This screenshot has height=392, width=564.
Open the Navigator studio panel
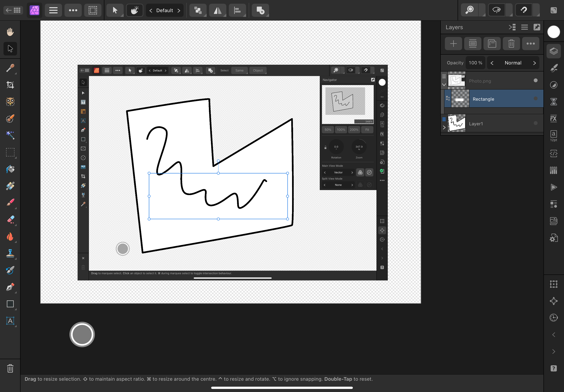pyautogui.click(x=554, y=301)
